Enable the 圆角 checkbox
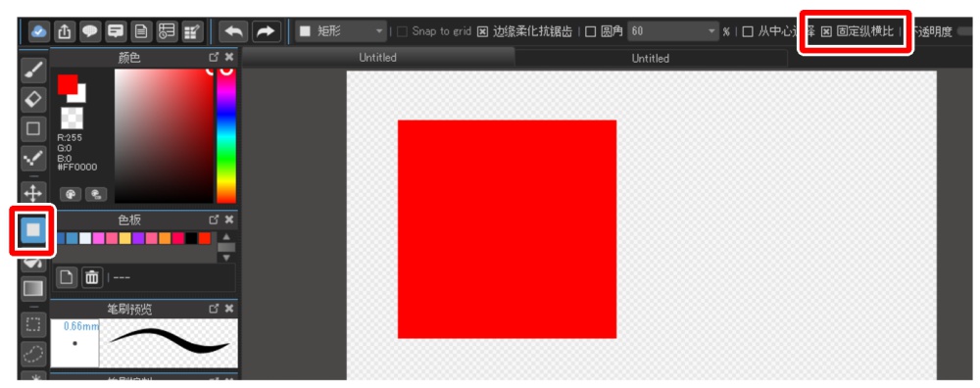 [590, 32]
